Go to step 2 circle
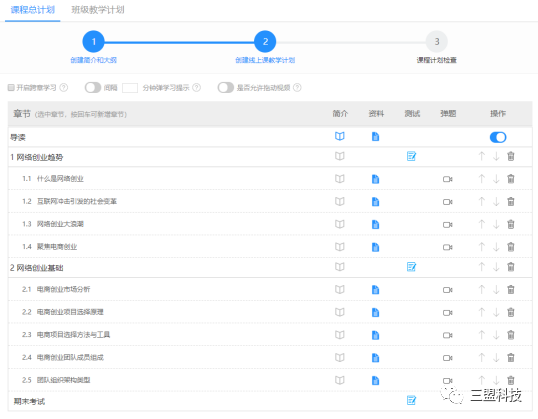The width and height of the screenshot is (538, 419). pos(265,42)
